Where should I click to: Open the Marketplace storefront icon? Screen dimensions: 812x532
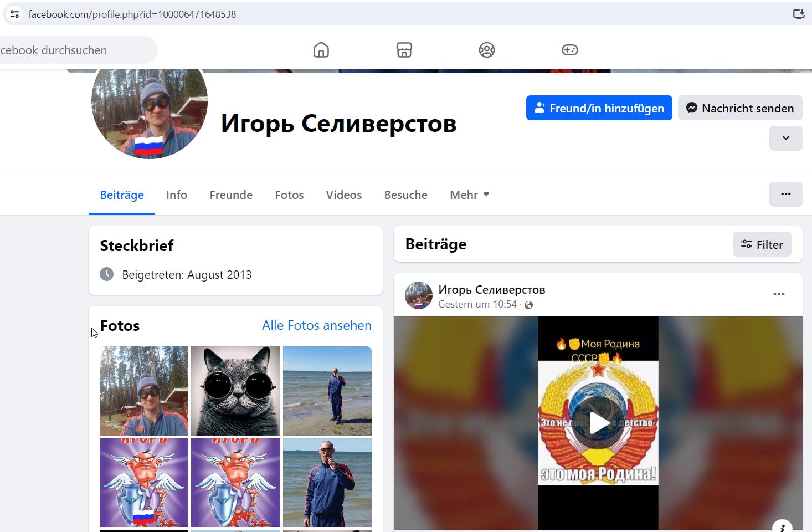pos(404,50)
